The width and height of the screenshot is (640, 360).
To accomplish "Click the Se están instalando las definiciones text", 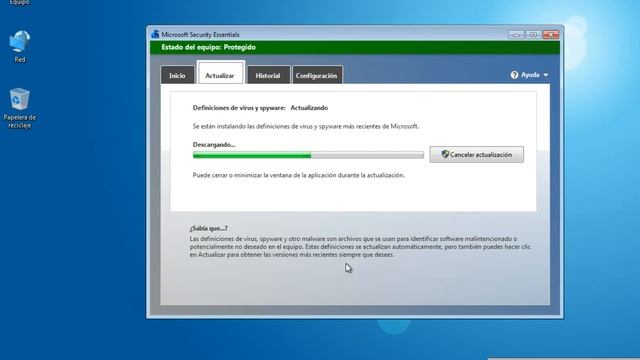I will (306, 127).
